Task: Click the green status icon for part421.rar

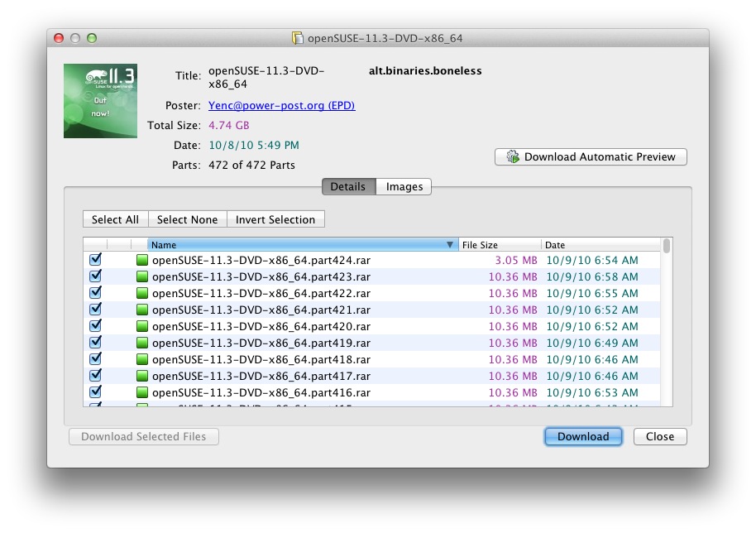Action: coord(141,310)
